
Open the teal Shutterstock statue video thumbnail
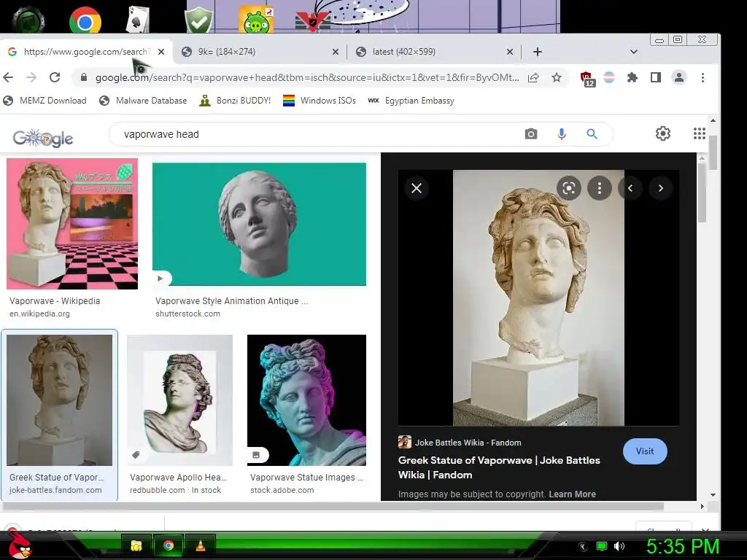(259, 225)
